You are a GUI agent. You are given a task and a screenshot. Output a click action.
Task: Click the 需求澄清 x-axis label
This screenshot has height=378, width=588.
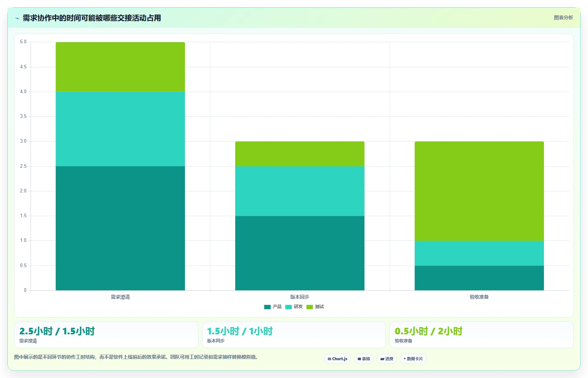(x=120, y=297)
